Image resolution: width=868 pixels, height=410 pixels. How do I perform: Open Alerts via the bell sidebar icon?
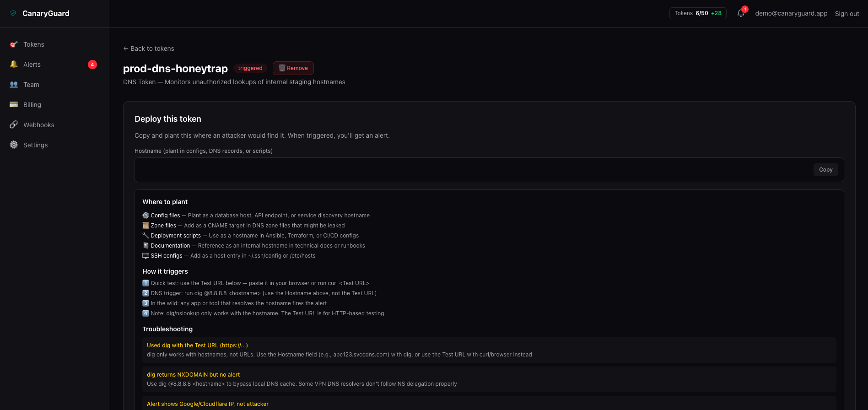coord(14,65)
